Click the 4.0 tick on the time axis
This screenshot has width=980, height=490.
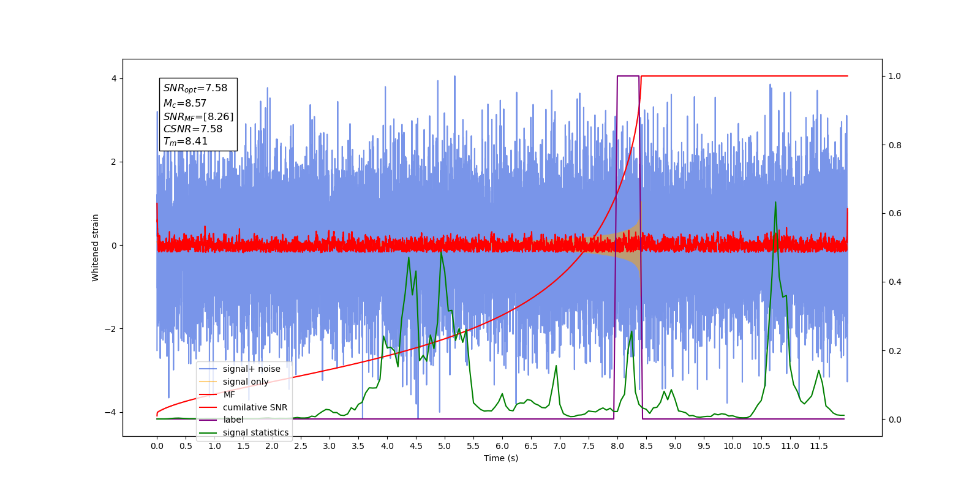pos(387,446)
